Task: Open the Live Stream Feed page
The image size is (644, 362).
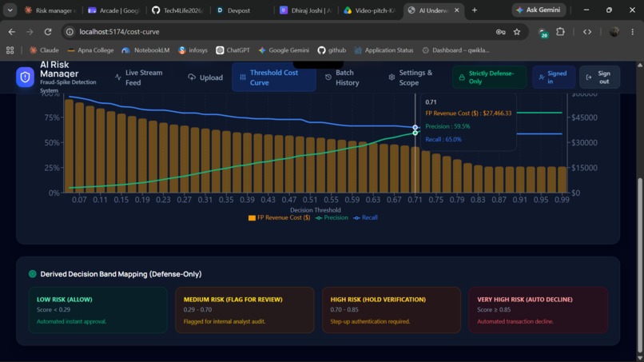Action: tap(139, 78)
